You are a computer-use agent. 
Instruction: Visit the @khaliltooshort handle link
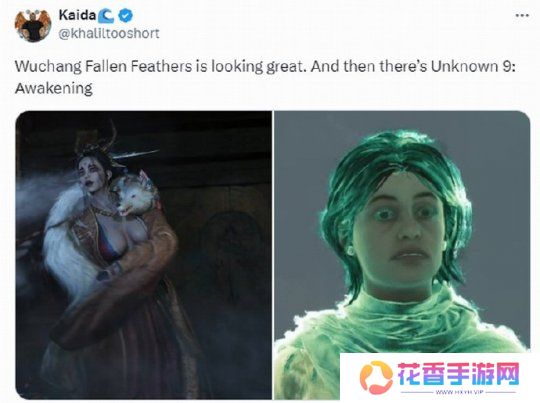point(109,33)
